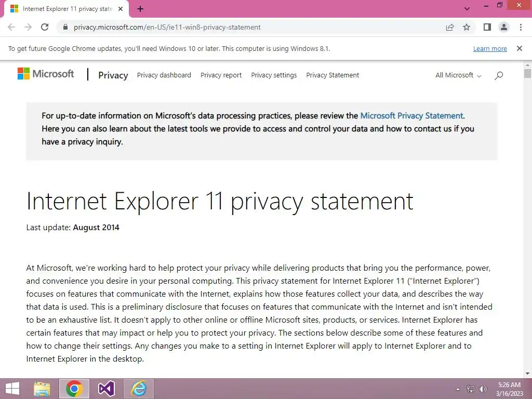Open site search magnifier

(x=499, y=75)
